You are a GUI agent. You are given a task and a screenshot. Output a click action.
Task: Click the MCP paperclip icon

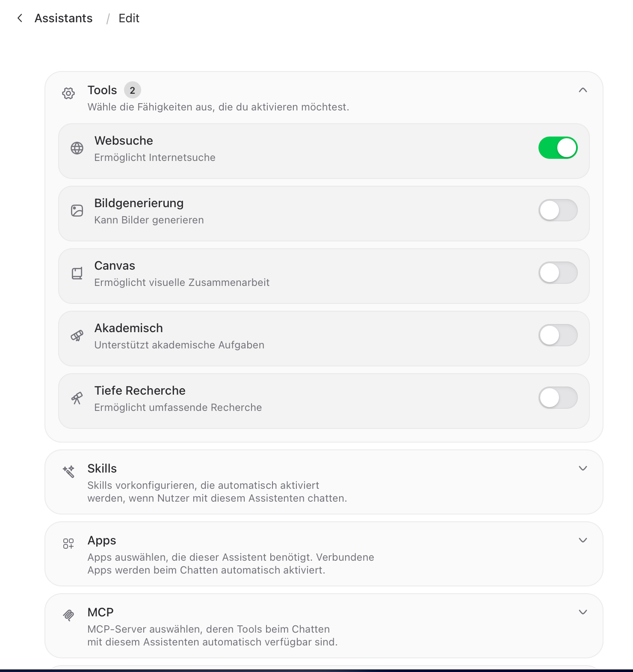click(68, 616)
